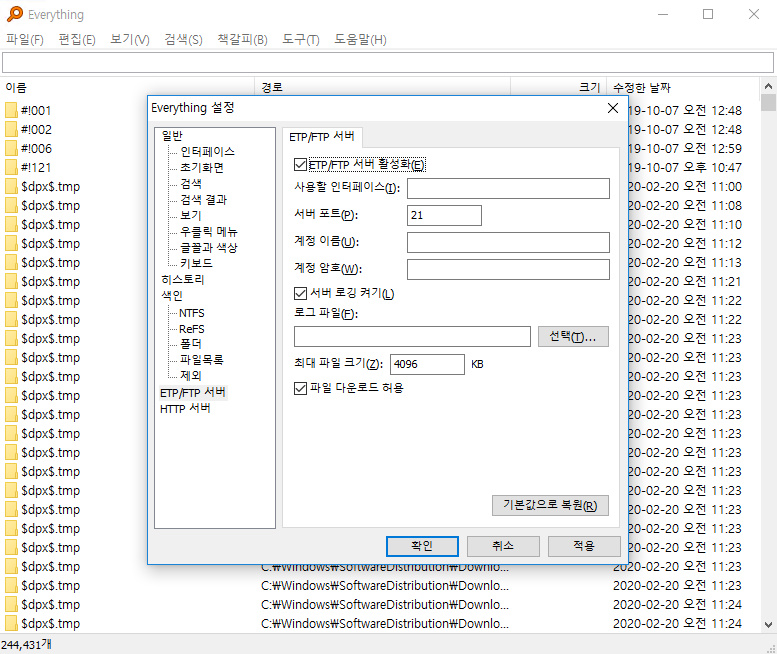777x654 pixels.
Task: Click the 적용 button
Action: click(584, 546)
